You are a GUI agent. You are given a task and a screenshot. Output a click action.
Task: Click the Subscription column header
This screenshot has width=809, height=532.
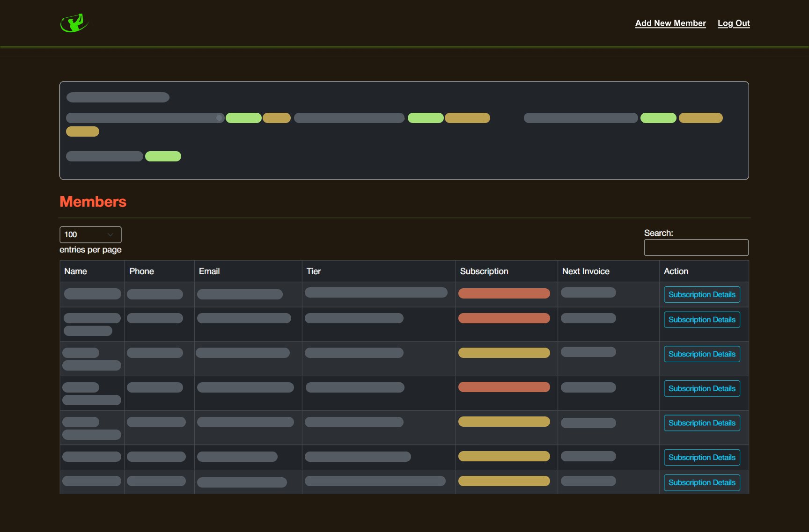click(484, 271)
